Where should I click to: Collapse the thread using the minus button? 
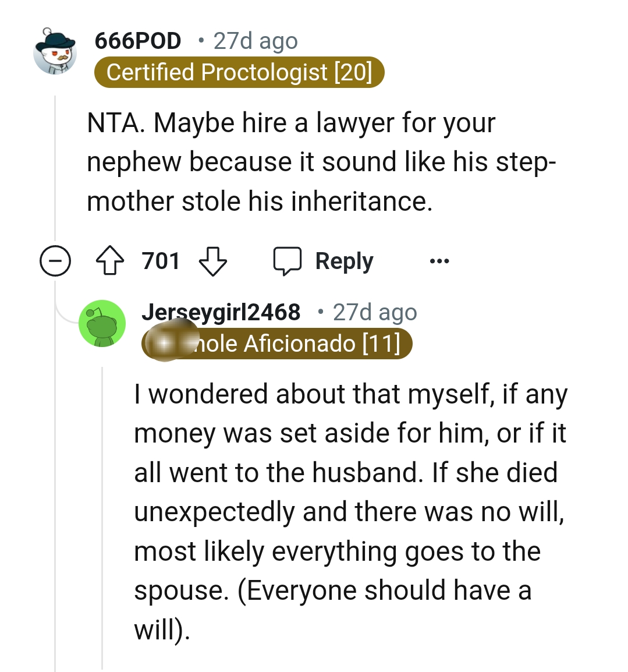pyautogui.click(x=55, y=261)
